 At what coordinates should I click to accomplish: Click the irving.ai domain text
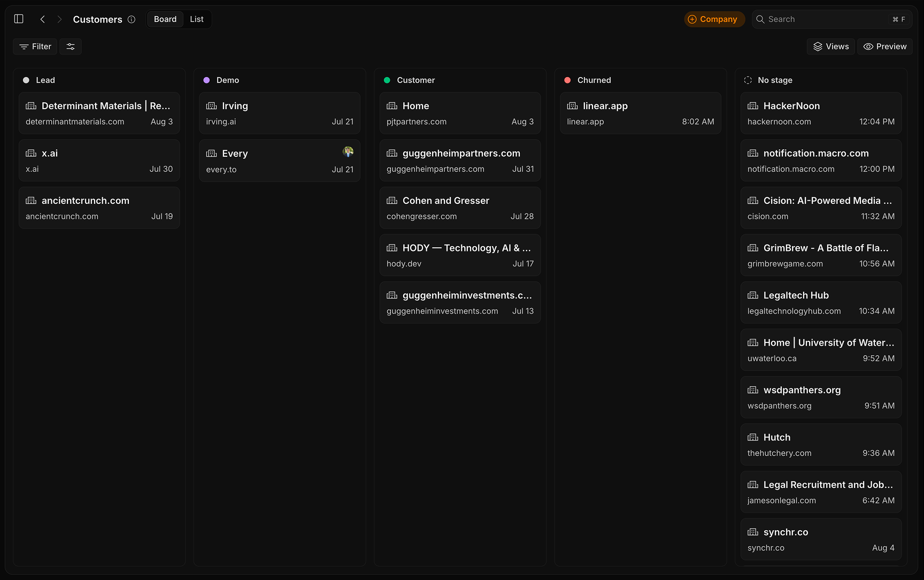[221, 121]
